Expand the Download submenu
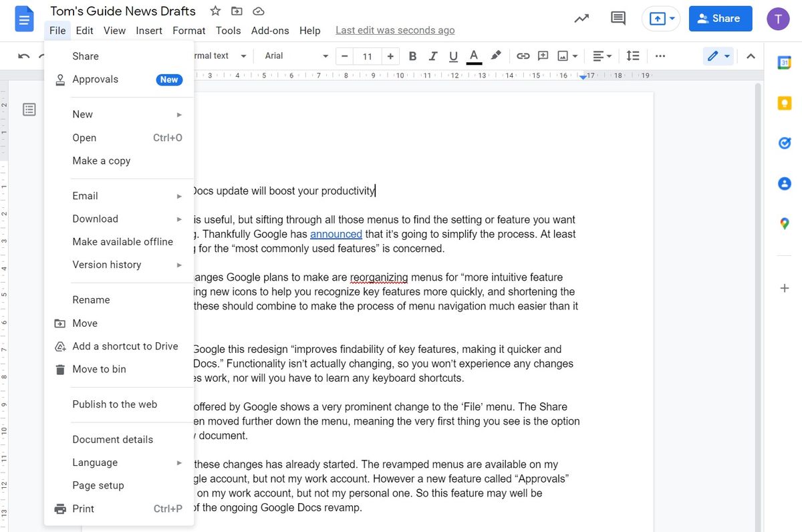This screenshot has width=802, height=532. (95, 219)
